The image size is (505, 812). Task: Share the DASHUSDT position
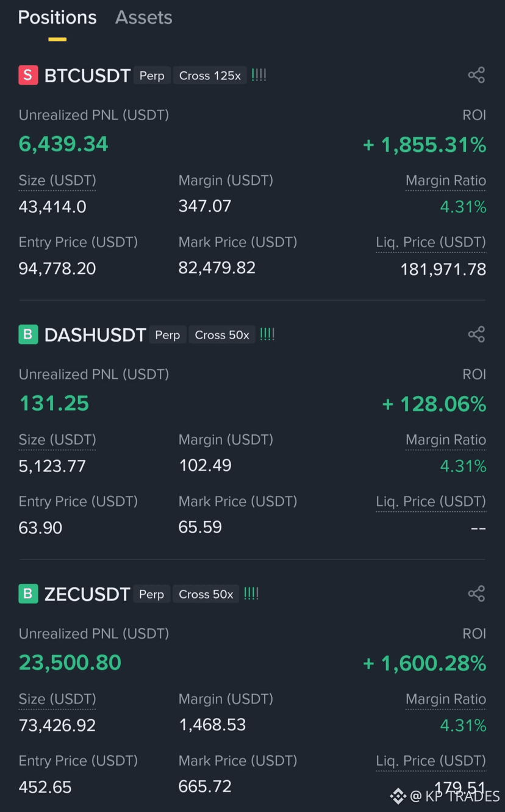(x=476, y=334)
